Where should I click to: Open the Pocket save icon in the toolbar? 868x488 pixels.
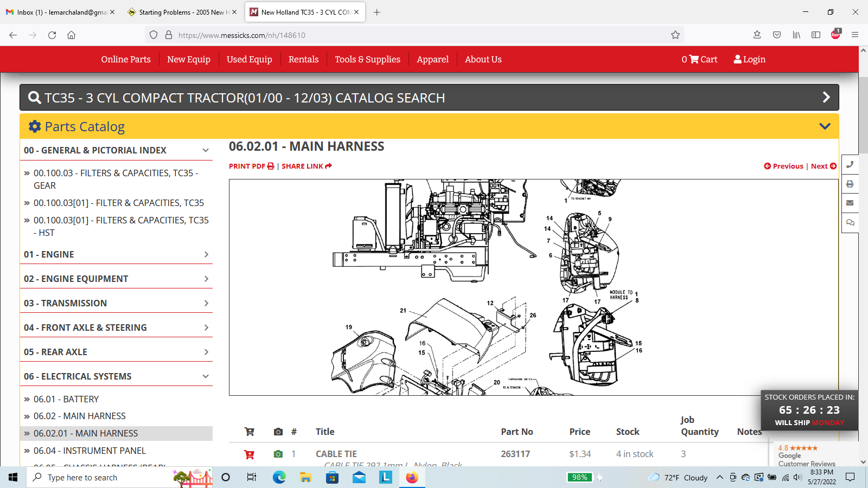pos(777,35)
